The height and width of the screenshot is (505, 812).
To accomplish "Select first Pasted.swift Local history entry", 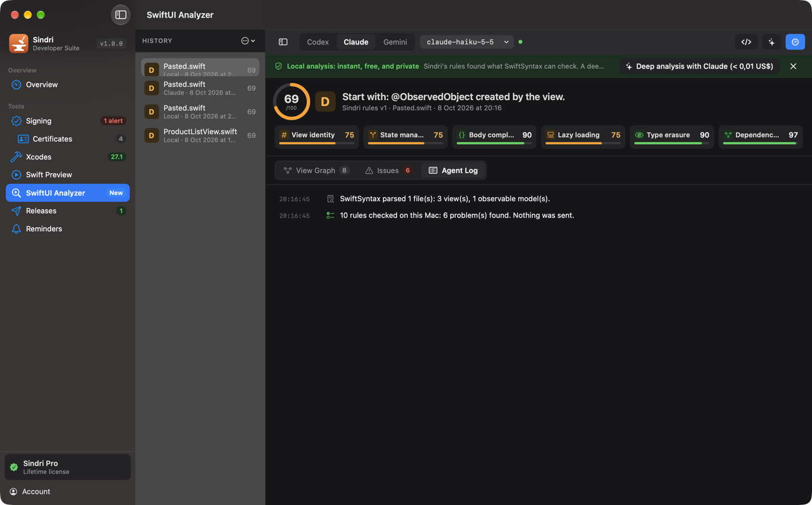I will [200, 67].
